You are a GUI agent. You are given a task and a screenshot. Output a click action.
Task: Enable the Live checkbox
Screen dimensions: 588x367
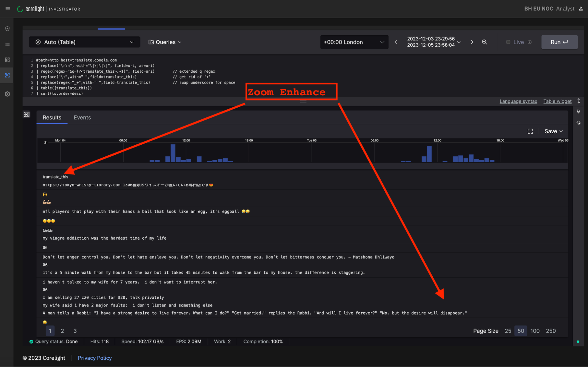coord(508,42)
